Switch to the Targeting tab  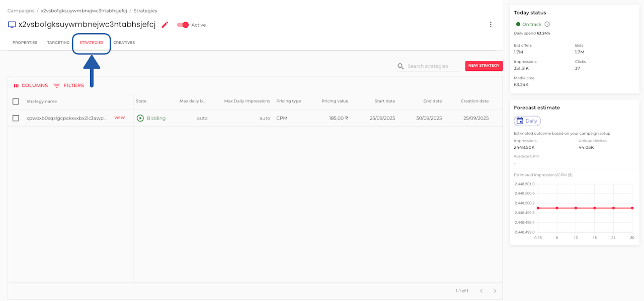click(x=58, y=43)
